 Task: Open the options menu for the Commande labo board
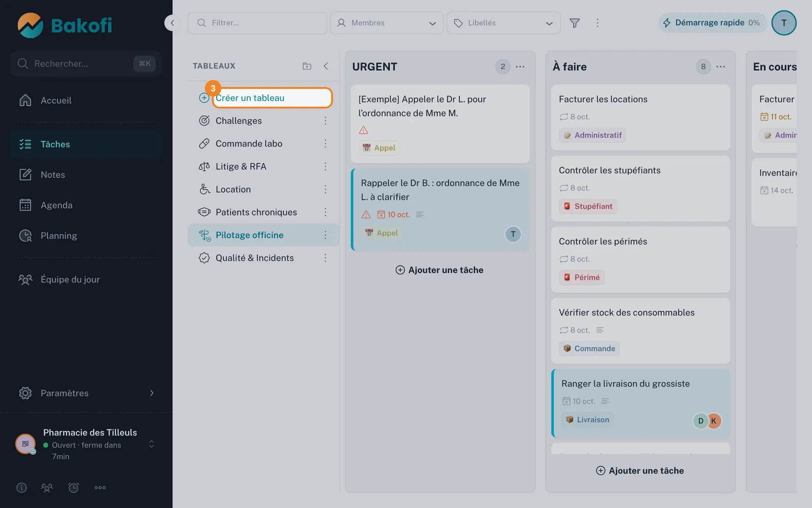[325, 144]
